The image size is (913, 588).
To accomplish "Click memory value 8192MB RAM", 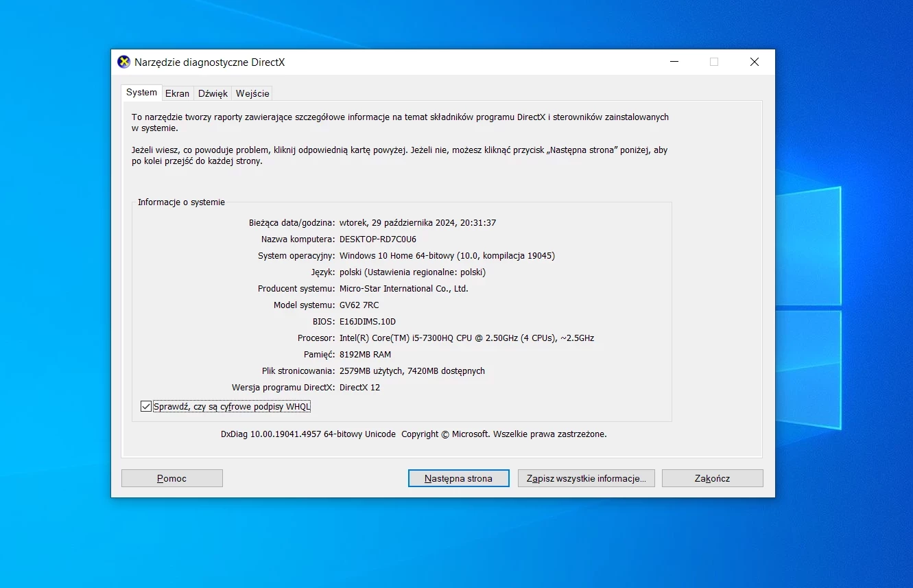I will pyautogui.click(x=366, y=355).
